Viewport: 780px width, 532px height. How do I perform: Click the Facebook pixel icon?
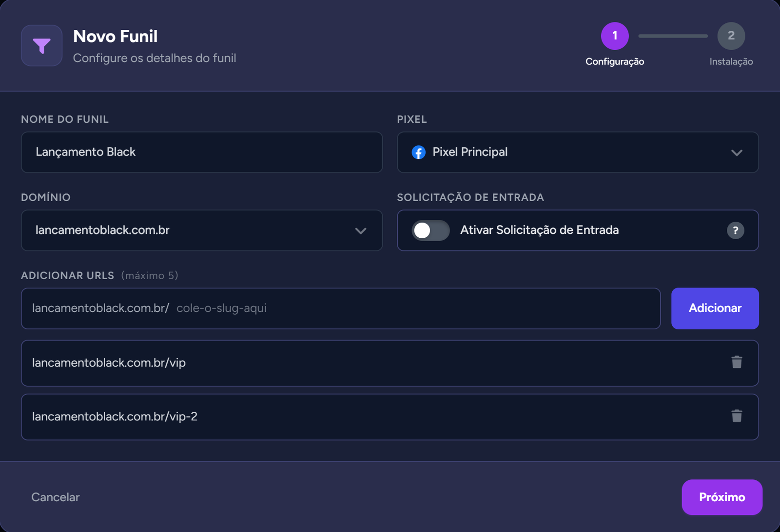pyautogui.click(x=418, y=152)
